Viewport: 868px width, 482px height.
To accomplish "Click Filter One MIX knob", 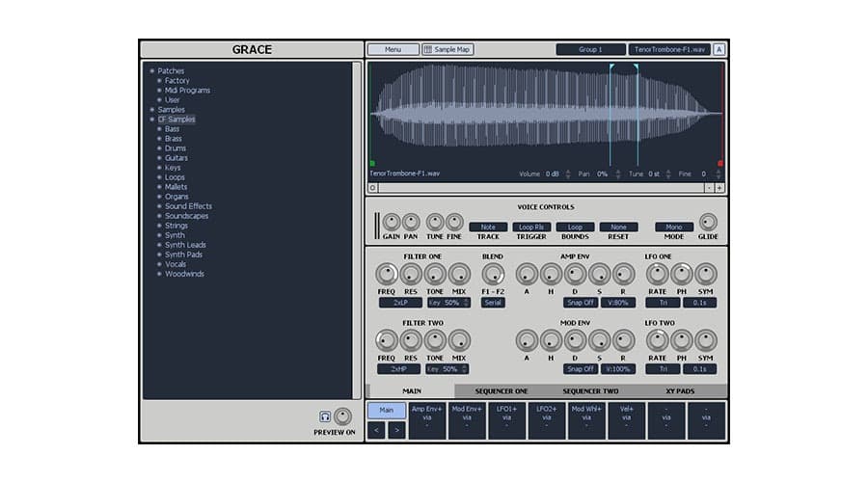I will tap(459, 274).
